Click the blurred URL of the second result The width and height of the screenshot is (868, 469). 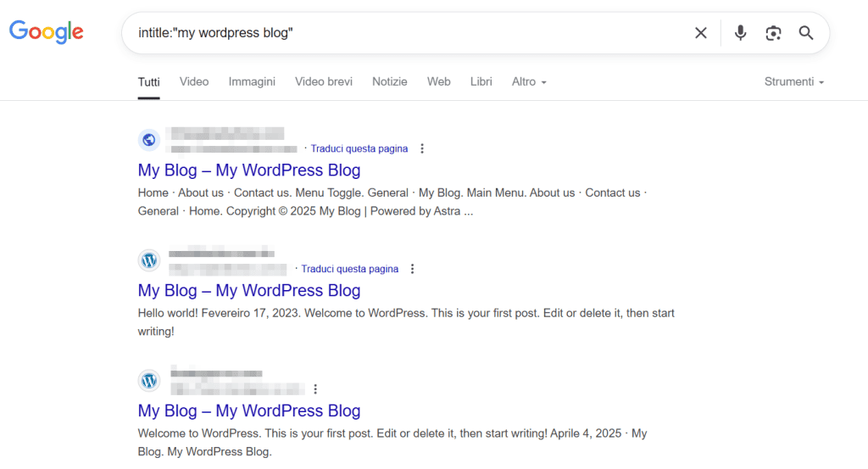pyautogui.click(x=227, y=269)
